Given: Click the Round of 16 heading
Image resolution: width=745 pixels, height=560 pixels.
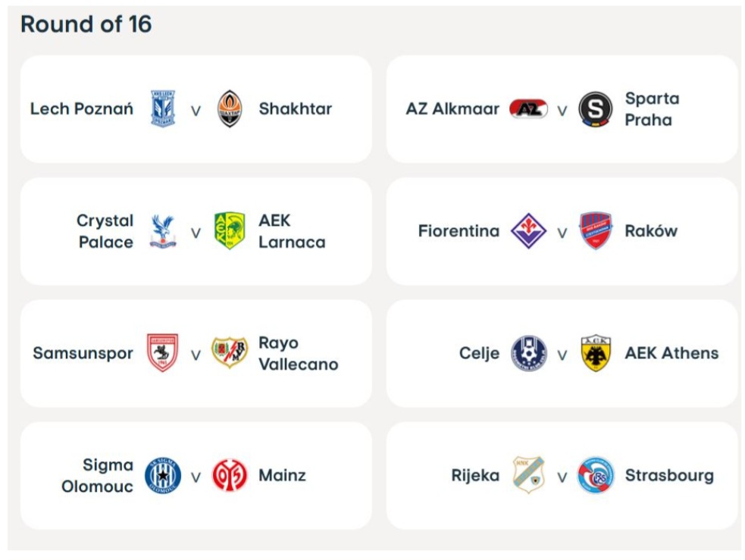Looking at the screenshot, I should (86, 24).
